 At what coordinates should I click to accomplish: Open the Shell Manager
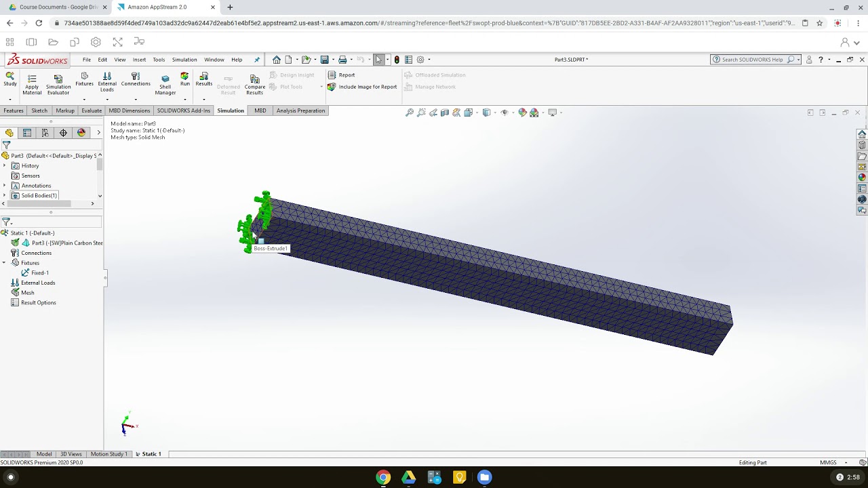point(165,84)
